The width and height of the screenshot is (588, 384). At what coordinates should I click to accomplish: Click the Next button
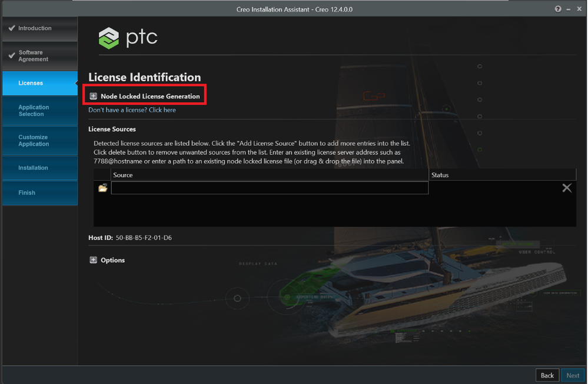[x=573, y=375]
